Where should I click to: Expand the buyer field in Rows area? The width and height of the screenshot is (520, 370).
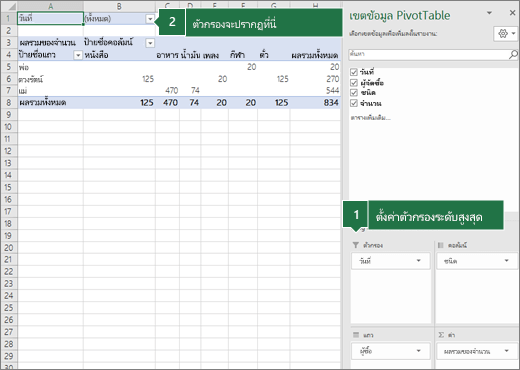coord(418,351)
